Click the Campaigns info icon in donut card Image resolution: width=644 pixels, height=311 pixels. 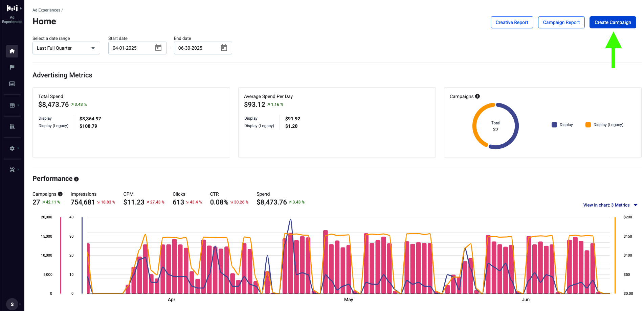pos(478,96)
